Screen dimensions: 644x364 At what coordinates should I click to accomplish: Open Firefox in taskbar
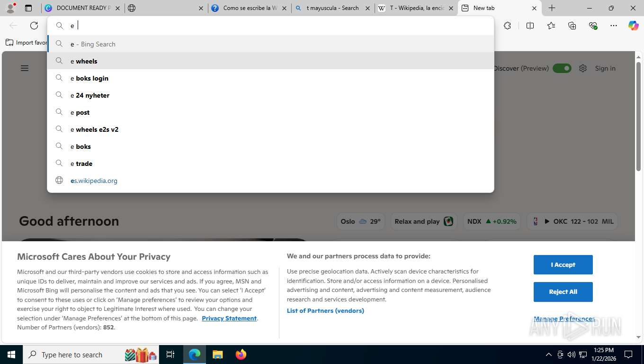coord(241,355)
